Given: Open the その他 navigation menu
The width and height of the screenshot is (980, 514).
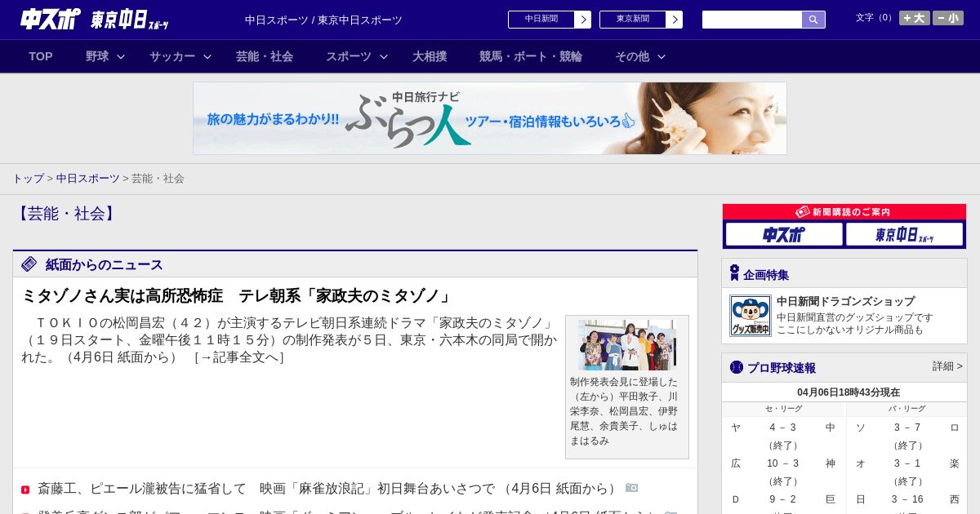Looking at the screenshot, I should coord(632,56).
